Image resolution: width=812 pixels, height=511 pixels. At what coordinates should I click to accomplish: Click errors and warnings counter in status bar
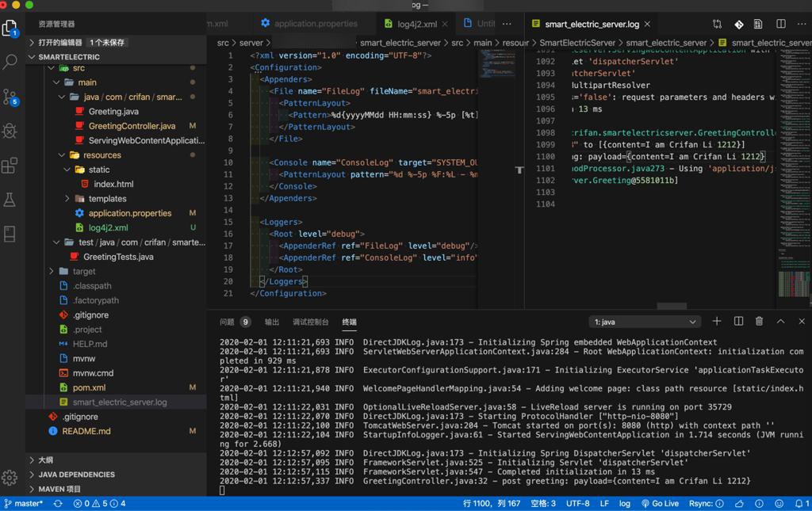pyautogui.click(x=99, y=503)
